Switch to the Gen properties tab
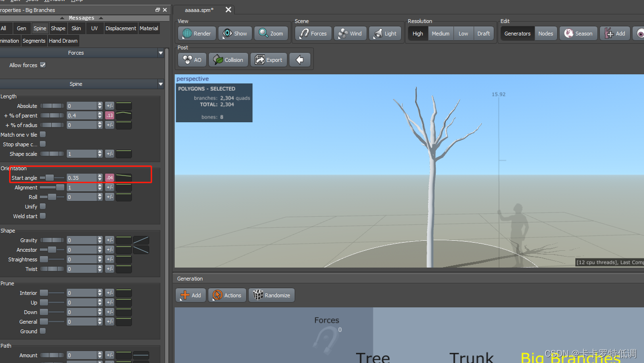 (x=22, y=29)
